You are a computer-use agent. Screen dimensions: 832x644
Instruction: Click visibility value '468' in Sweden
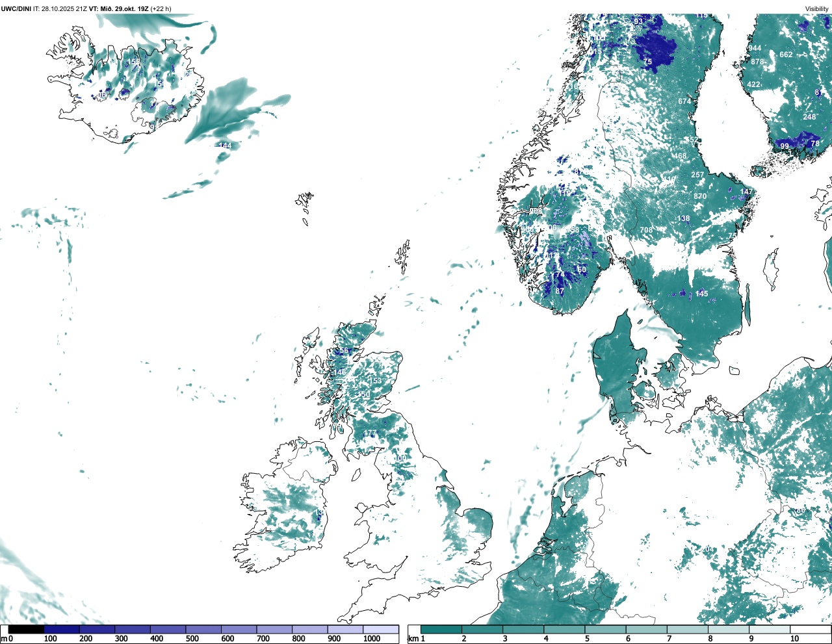[680, 157]
